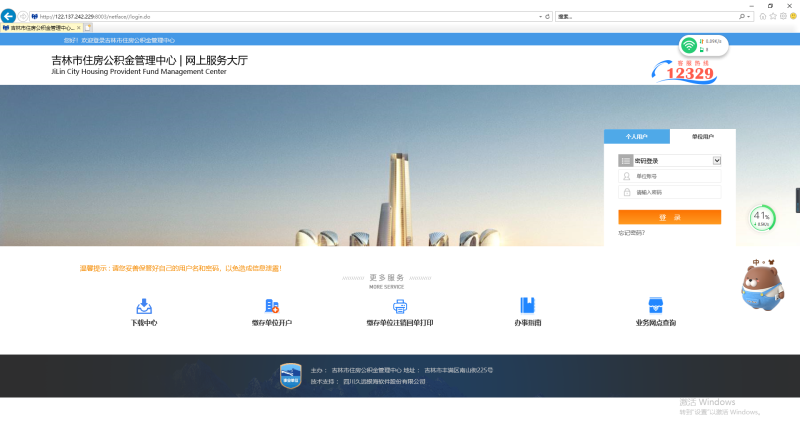Switch to the 个人用户 tab
The height and width of the screenshot is (437, 800).
(x=636, y=136)
